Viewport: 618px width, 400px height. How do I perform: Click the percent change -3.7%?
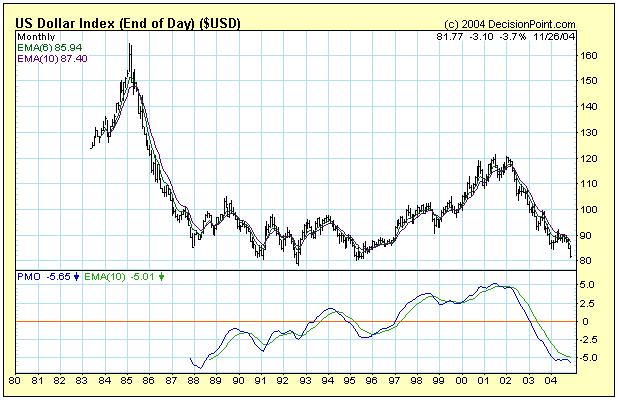point(513,37)
